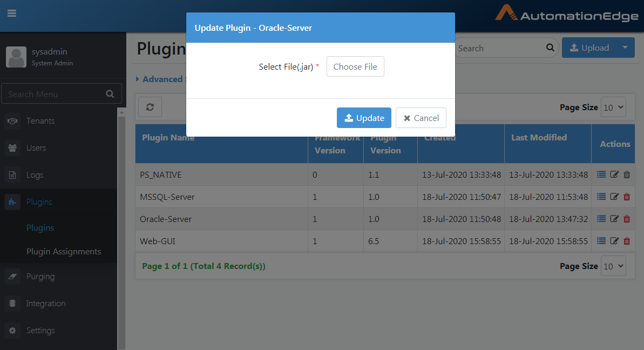This screenshot has height=350, width=644.
Task: Cancel the Update Plugin dialog
Action: tap(421, 118)
